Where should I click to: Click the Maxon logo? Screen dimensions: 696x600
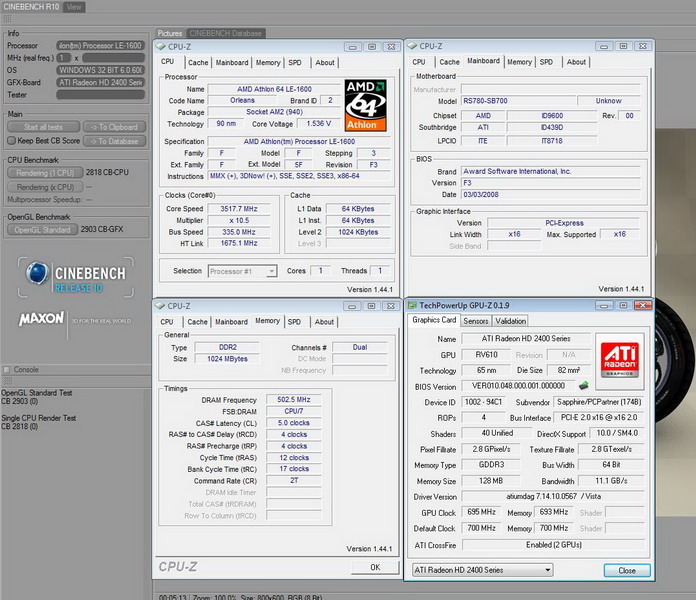(x=41, y=319)
